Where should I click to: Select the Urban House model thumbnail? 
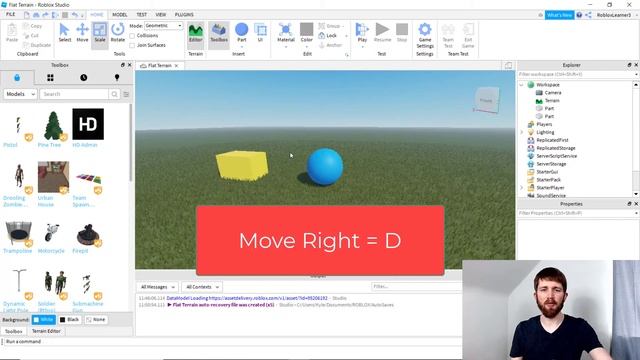coord(53,177)
